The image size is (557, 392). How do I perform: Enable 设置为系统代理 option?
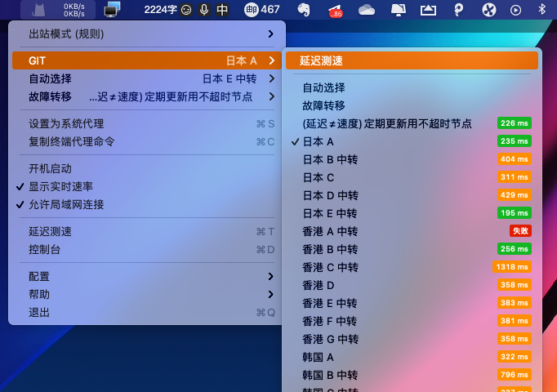coord(66,123)
